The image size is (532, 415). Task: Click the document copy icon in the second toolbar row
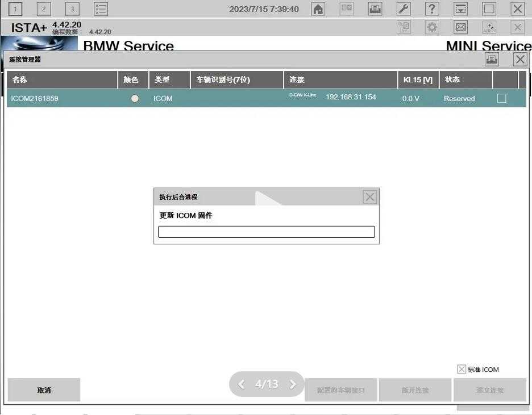(404, 27)
